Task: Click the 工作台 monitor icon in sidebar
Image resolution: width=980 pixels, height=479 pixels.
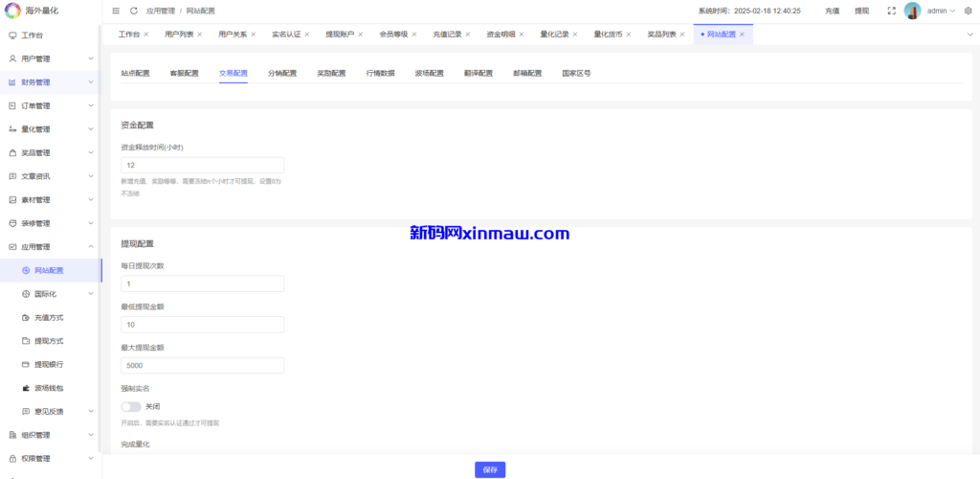Action: [12, 35]
